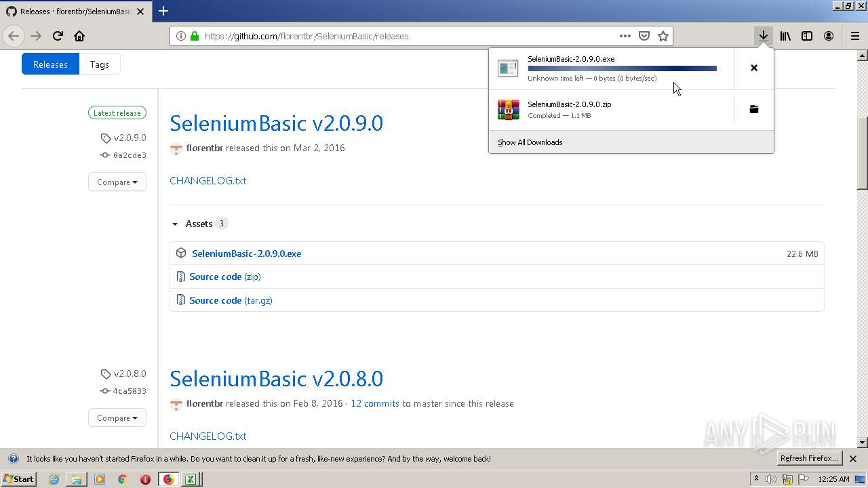The height and width of the screenshot is (488, 868).
Task: Toggle the Downloads panel arrow button
Action: pos(764,36)
